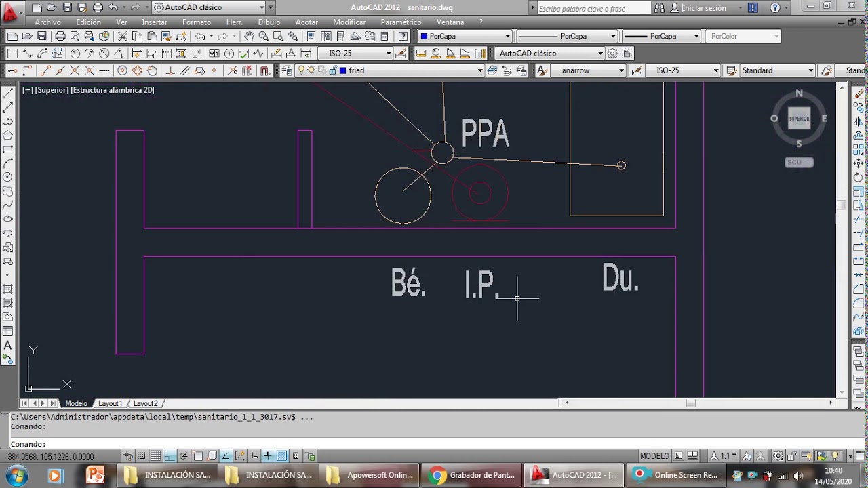Select the Angular dimension tool
This screenshot has width=868, height=488.
tap(119, 53)
